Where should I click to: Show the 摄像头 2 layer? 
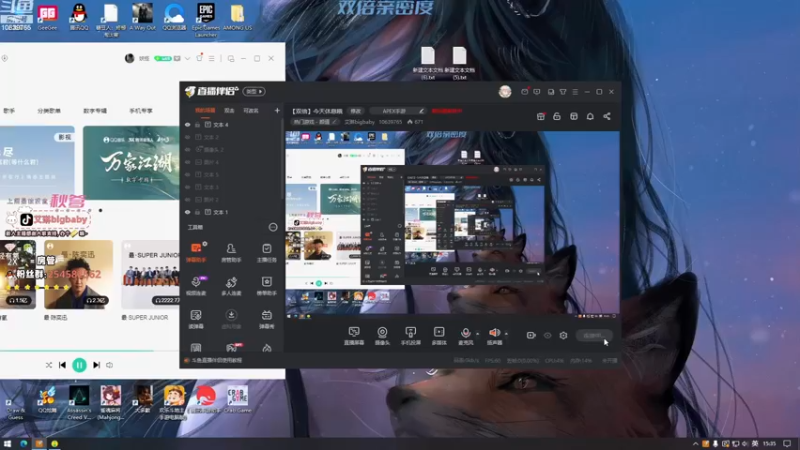(187, 149)
